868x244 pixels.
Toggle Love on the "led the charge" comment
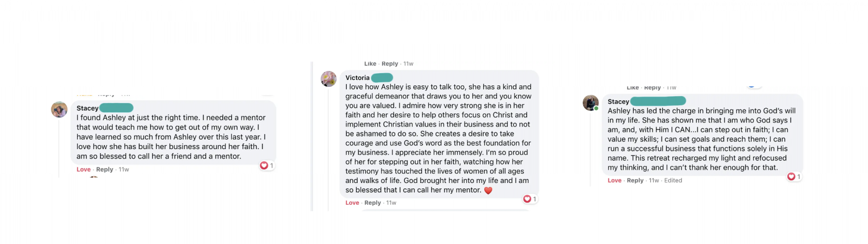pyautogui.click(x=614, y=180)
